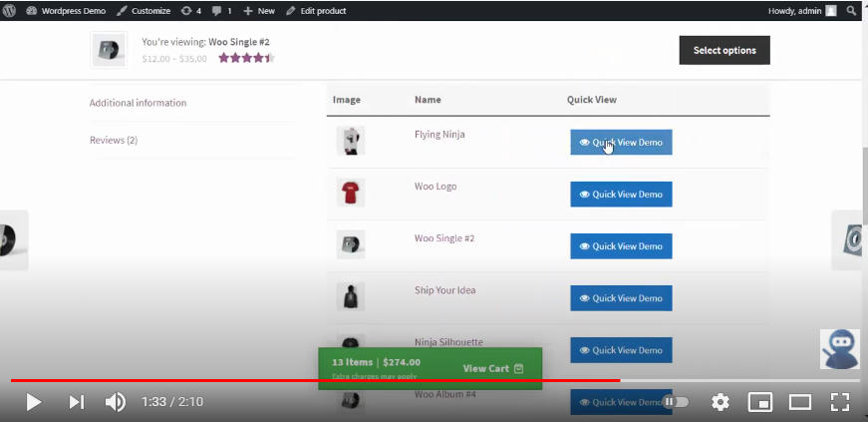This screenshot has height=422, width=868.
Task: Click the Flying Ninja product image
Action: (351, 141)
